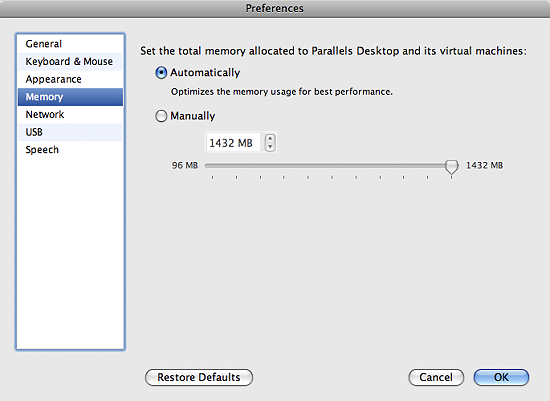The height and width of the screenshot is (401, 550).
Task: Select the Memory sidebar item
Action: click(x=70, y=97)
